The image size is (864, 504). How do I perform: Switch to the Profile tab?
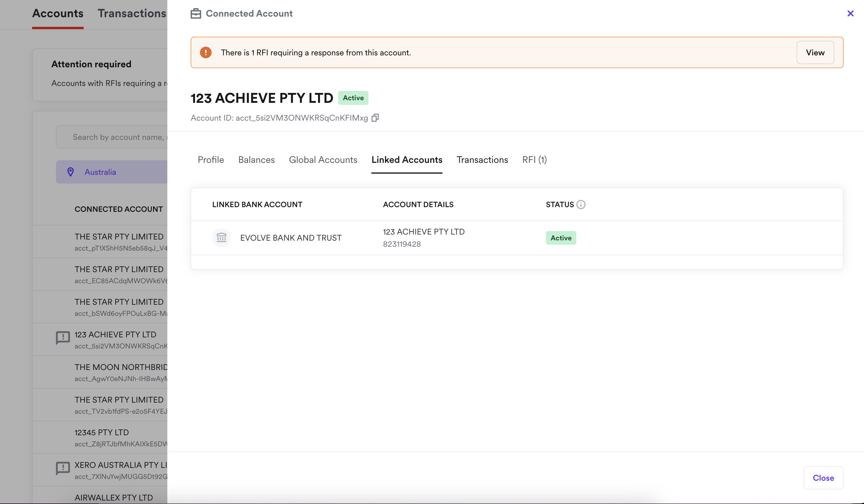(x=210, y=160)
